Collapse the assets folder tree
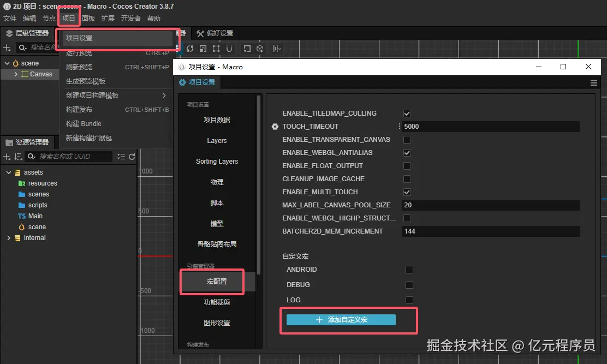 [9, 172]
